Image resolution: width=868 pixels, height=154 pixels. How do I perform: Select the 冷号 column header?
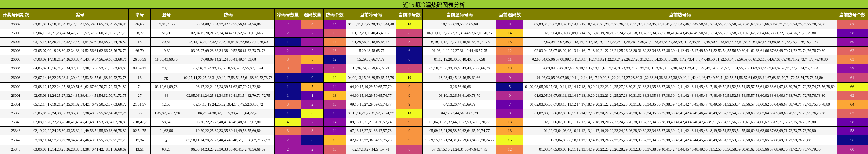click(x=140, y=15)
